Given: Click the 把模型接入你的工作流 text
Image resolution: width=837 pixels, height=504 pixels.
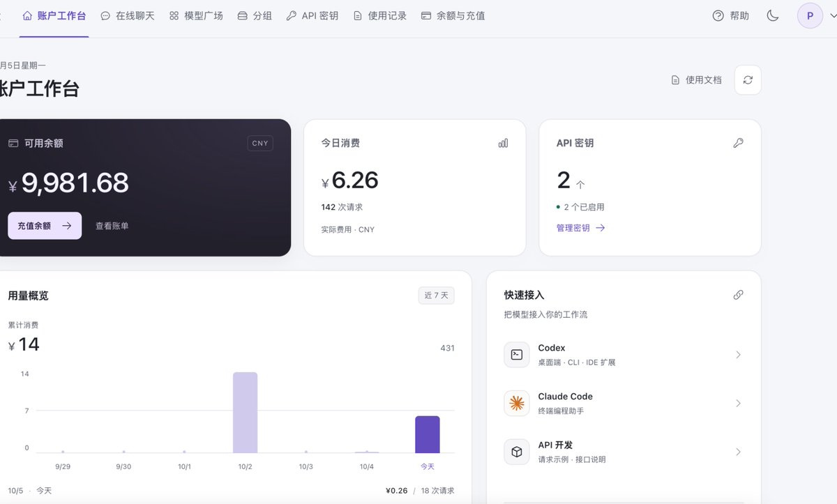Looking at the screenshot, I should point(546,314).
